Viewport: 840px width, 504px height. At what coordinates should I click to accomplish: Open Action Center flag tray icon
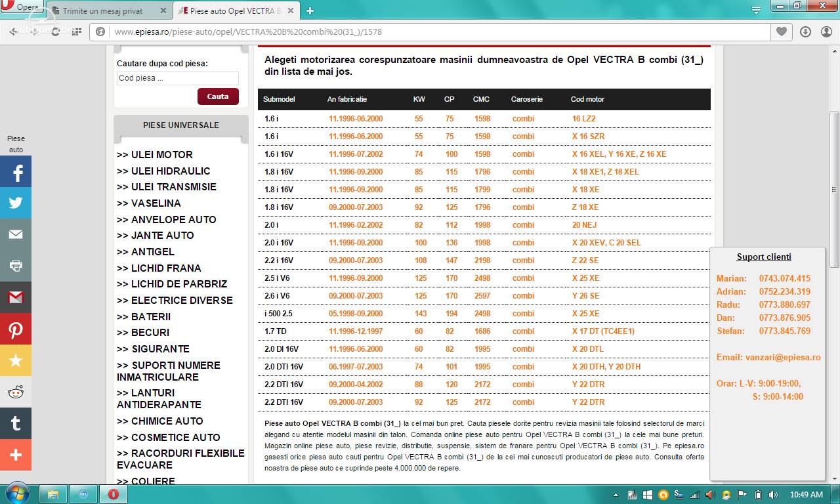click(x=742, y=495)
